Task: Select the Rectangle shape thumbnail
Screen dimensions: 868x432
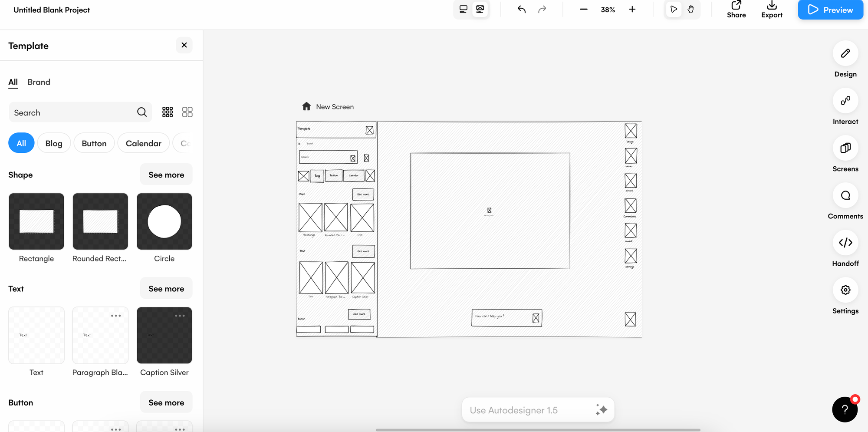Action: click(36, 221)
